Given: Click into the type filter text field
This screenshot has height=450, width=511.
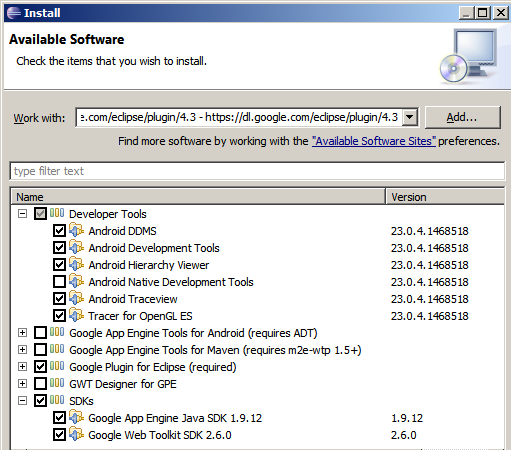Looking at the screenshot, I should (x=257, y=171).
